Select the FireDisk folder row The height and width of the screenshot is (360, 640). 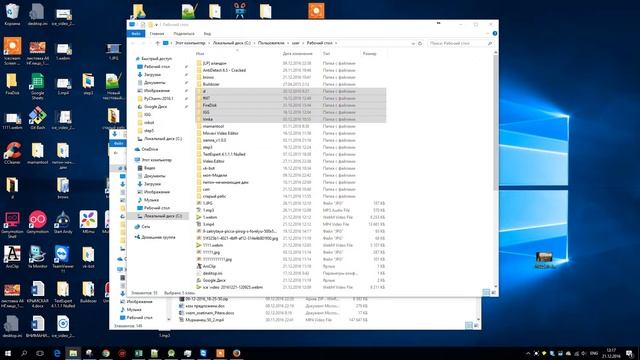(291, 105)
